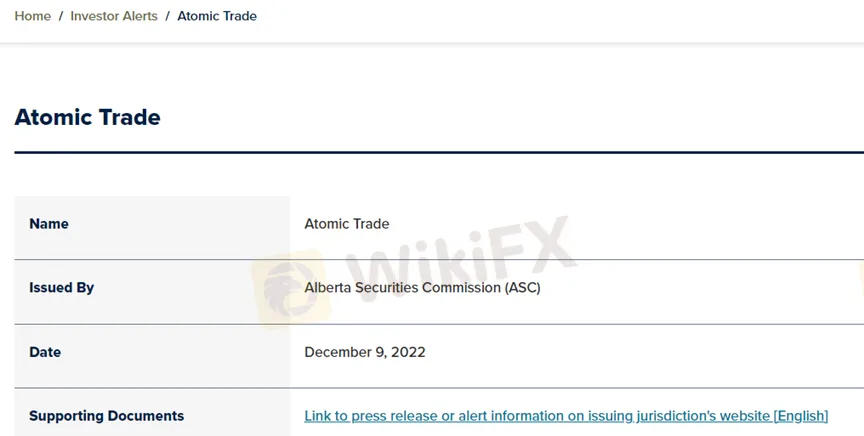The height and width of the screenshot is (436, 864).
Task: Click the WikiFX watermark logo icon
Action: coord(290,283)
